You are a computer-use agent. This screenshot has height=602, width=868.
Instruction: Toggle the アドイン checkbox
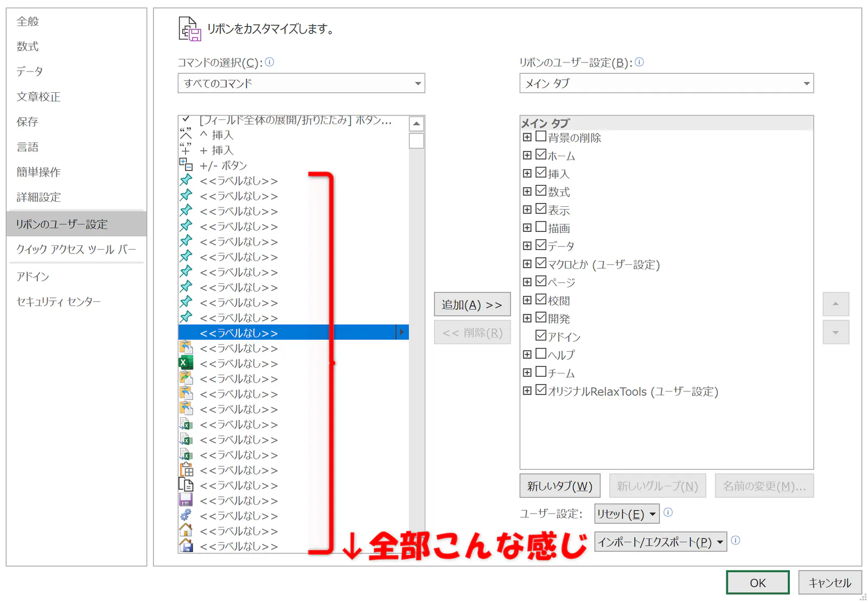point(541,335)
